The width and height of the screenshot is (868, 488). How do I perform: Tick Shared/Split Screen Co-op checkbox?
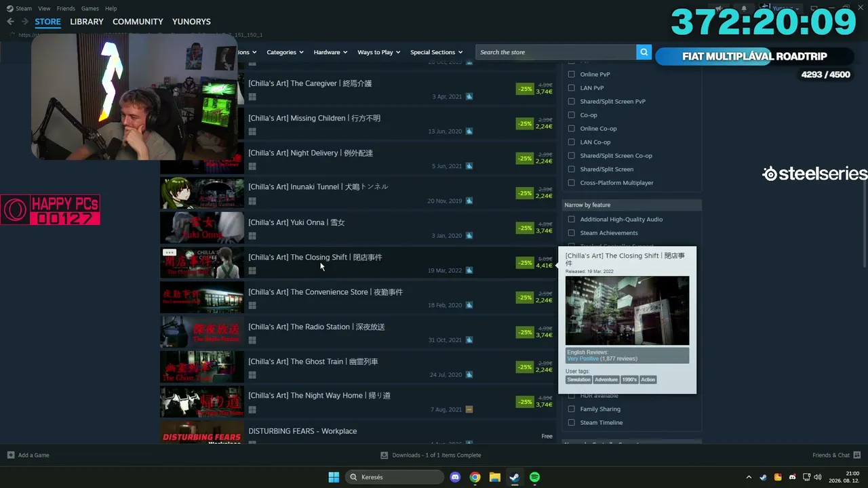click(571, 156)
